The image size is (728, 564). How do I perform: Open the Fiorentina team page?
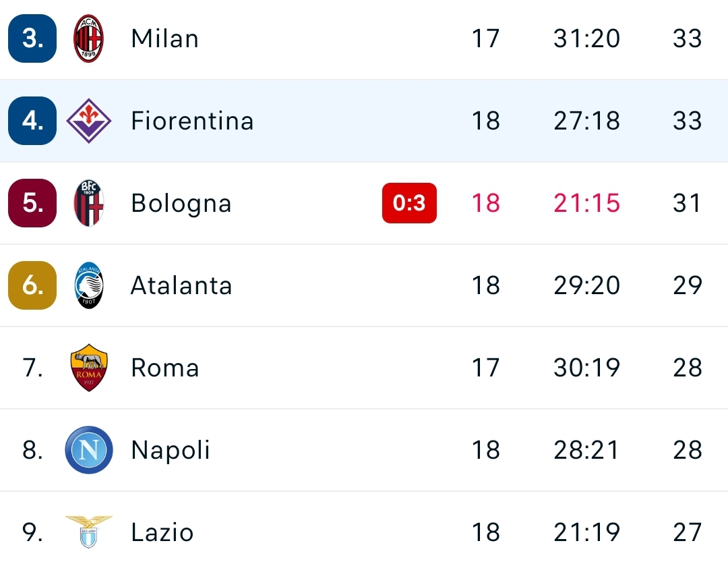[x=192, y=121]
